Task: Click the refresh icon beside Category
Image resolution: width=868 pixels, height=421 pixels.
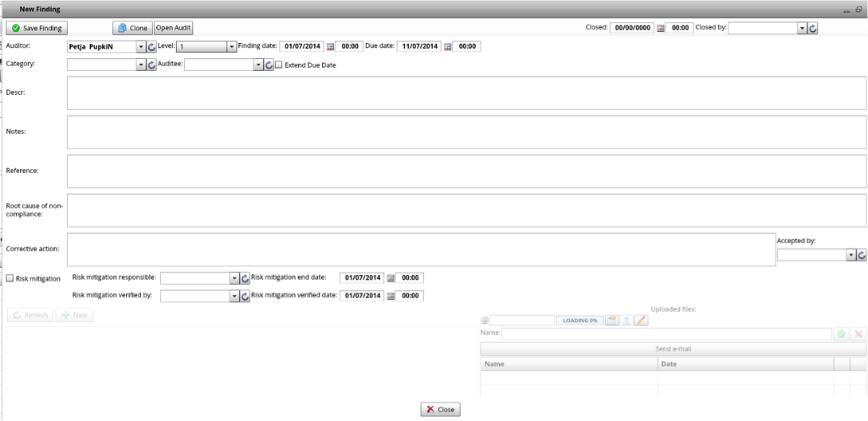Action: click(x=152, y=65)
